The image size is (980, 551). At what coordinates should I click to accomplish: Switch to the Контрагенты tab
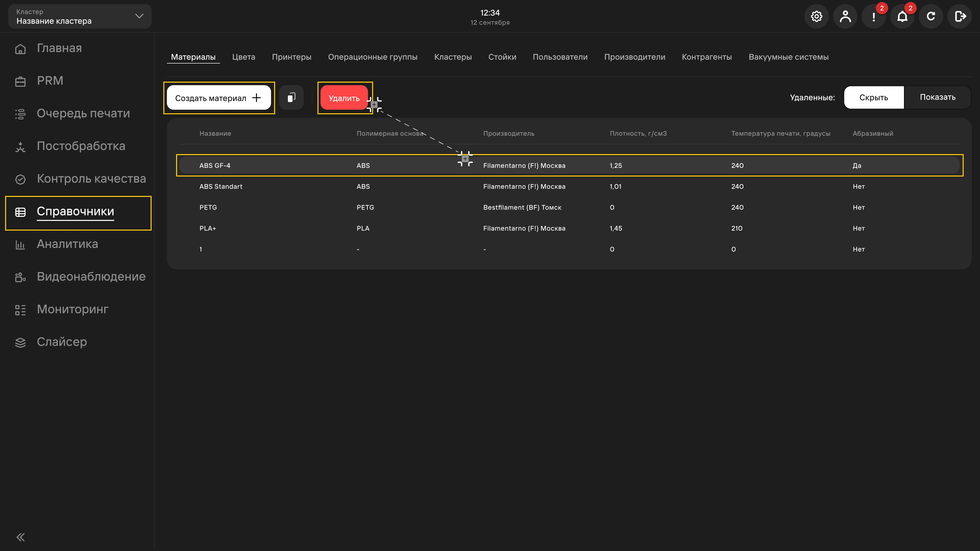click(x=706, y=57)
